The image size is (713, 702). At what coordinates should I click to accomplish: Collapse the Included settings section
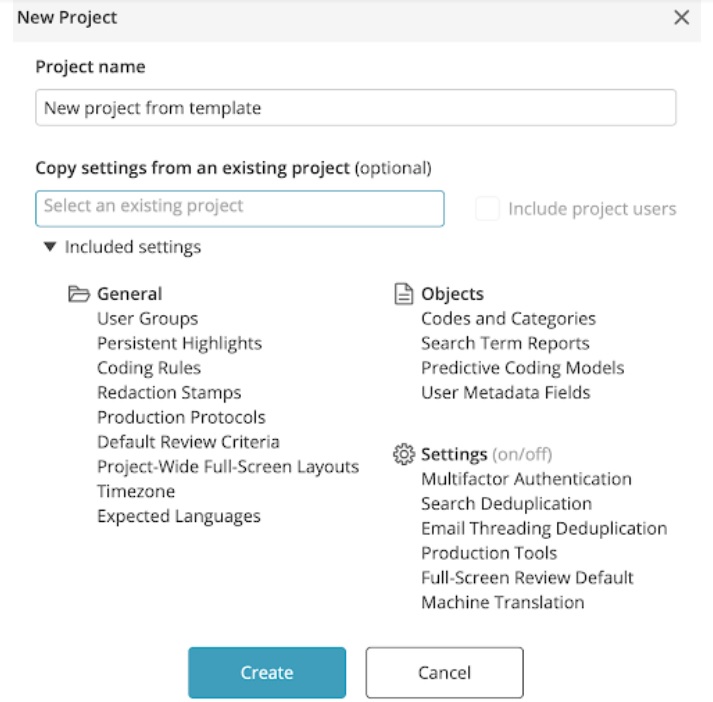[50, 247]
